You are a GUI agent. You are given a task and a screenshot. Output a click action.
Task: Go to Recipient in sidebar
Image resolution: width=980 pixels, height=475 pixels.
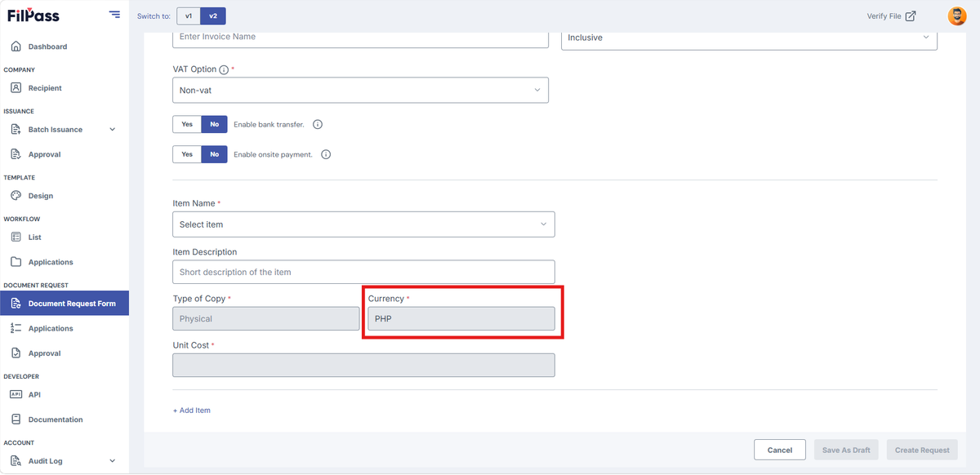pyautogui.click(x=45, y=88)
